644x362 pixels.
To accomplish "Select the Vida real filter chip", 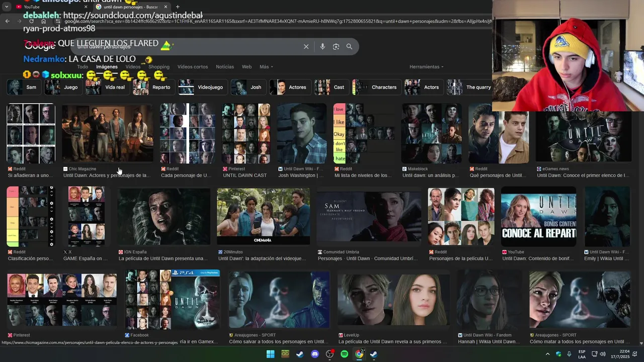I will [108, 87].
